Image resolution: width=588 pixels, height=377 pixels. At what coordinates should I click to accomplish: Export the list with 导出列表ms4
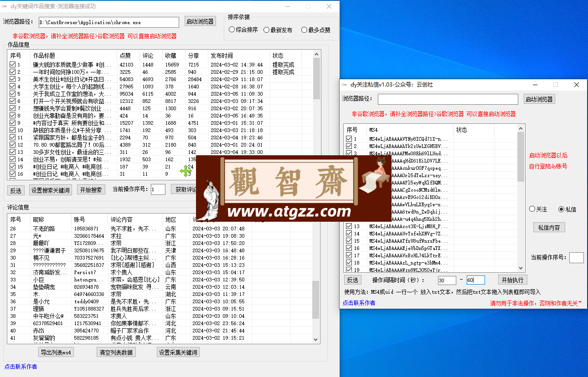(x=56, y=352)
